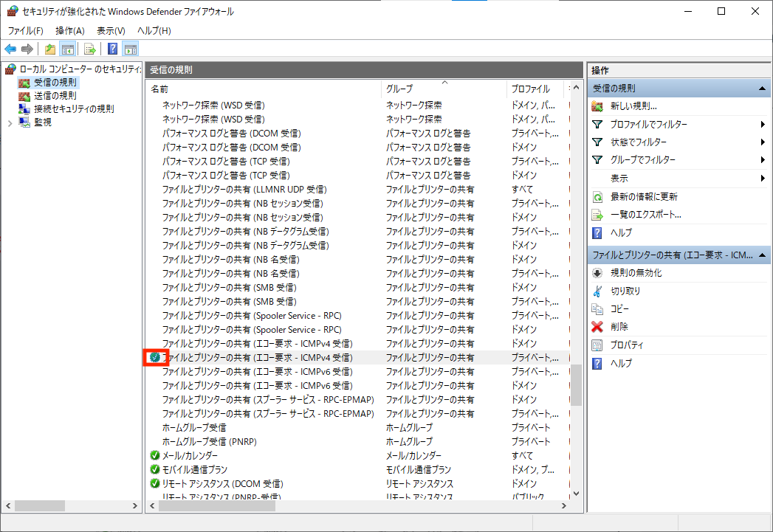Collapse the ファイルとプリンターの共有 action section header

(x=762, y=255)
